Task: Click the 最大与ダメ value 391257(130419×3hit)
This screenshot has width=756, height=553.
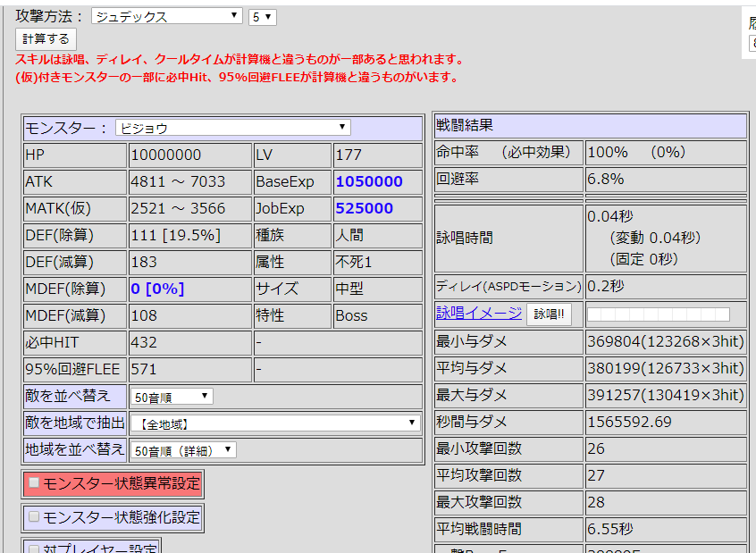Action: tap(666, 396)
